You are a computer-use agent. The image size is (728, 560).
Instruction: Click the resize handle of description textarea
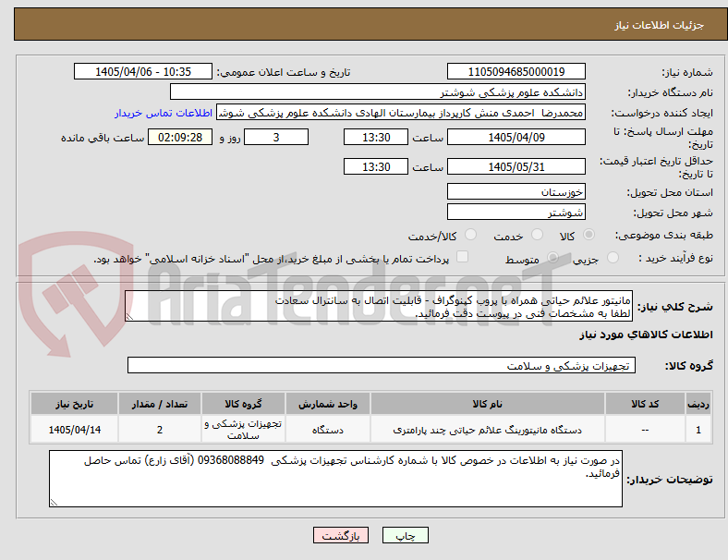(x=129, y=317)
